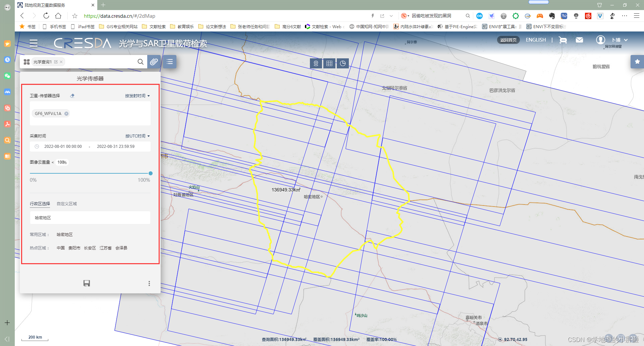The height and width of the screenshot is (346, 644).
Task: Open the clock icon in the date range field
Action: click(x=37, y=147)
